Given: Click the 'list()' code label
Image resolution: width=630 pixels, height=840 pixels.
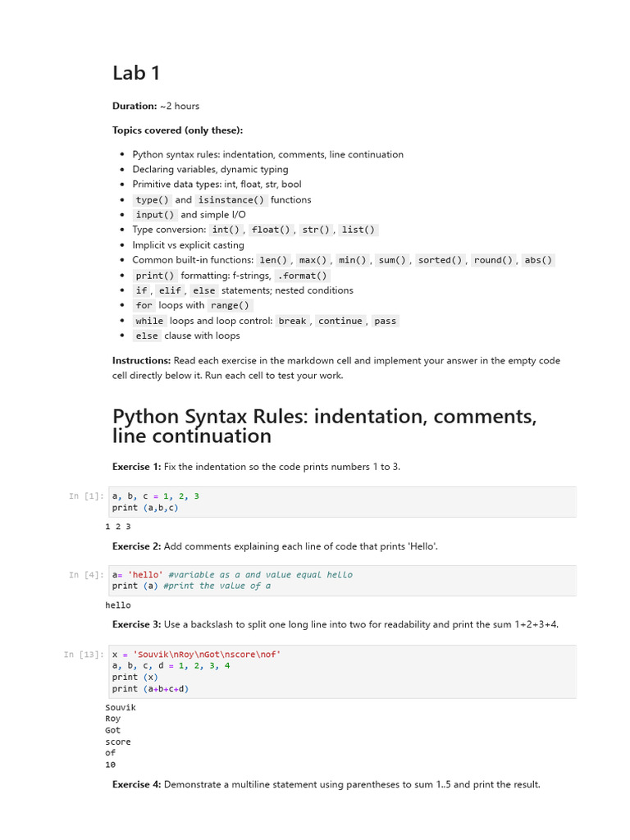Looking at the screenshot, I should click(x=358, y=230).
